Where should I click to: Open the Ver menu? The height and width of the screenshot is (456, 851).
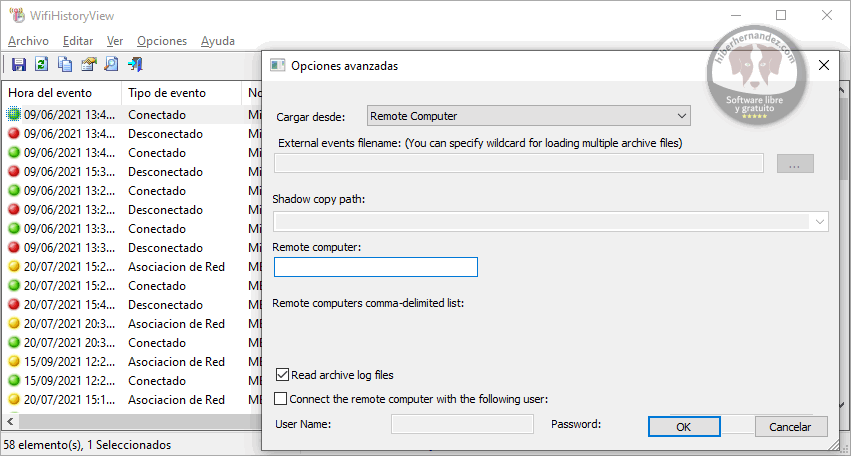(115, 41)
